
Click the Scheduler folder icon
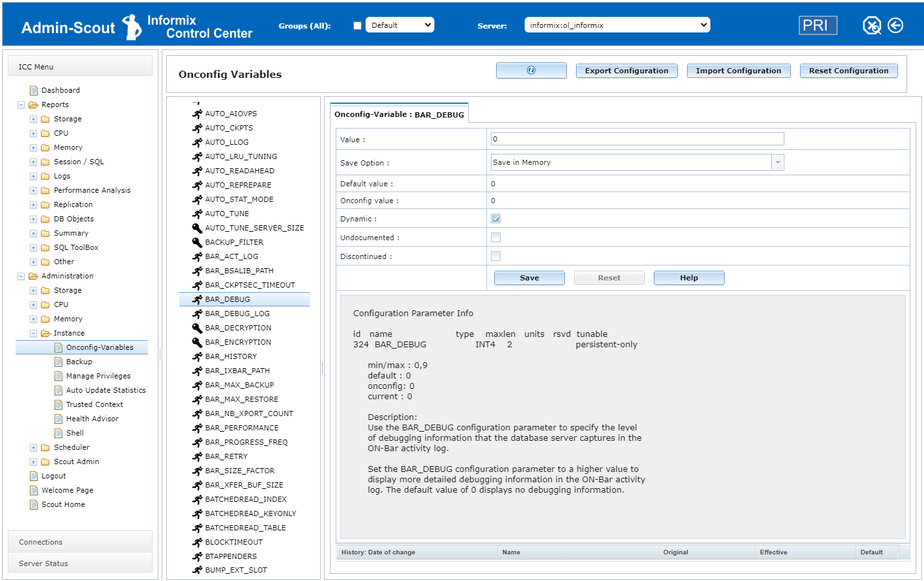pyautogui.click(x=45, y=447)
